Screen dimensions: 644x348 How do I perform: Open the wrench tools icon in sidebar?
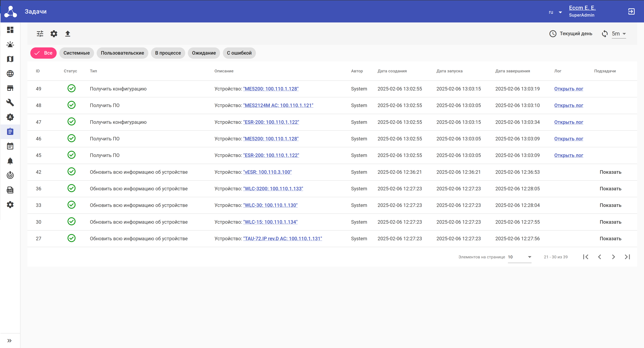pyautogui.click(x=10, y=103)
